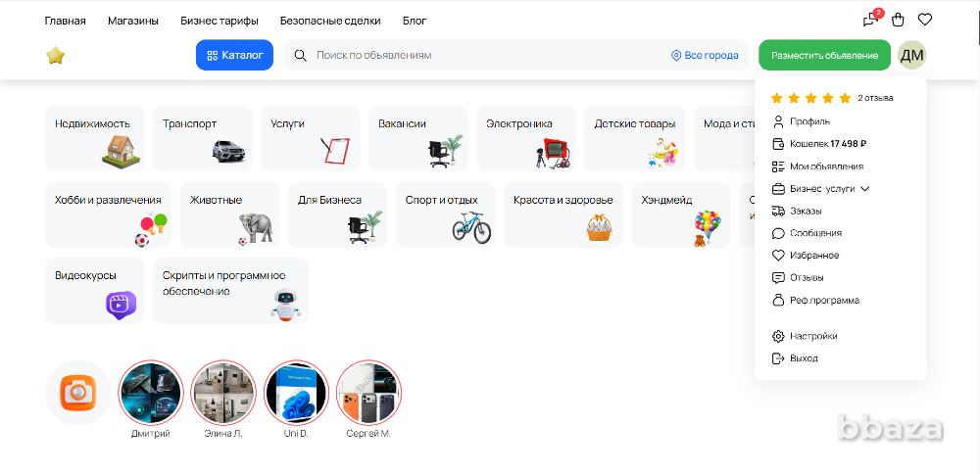Viewport: 980px width, 474px height.
Task: Click the Разместить объявление button
Action: tap(824, 56)
